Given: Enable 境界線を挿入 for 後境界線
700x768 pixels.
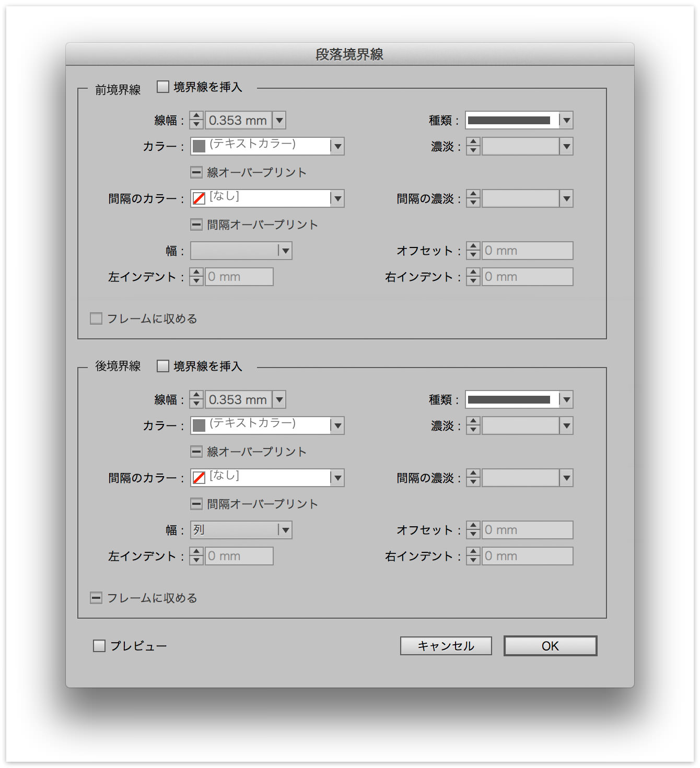Looking at the screenshot, I should point(163,366).
